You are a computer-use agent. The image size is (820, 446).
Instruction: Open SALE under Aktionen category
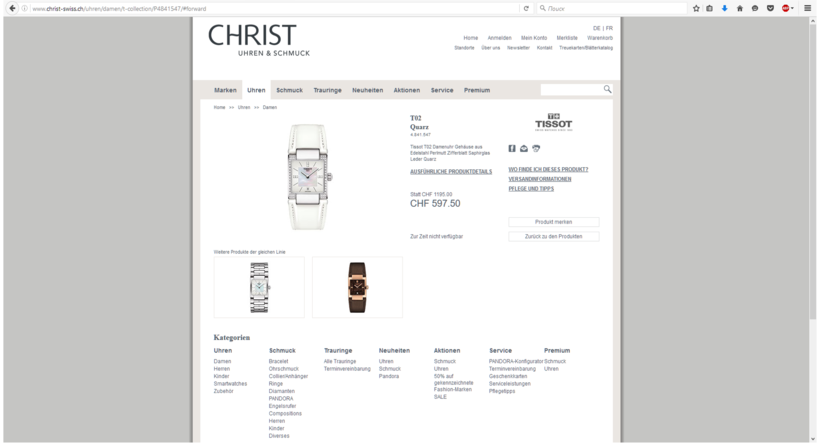click(440, 397)
